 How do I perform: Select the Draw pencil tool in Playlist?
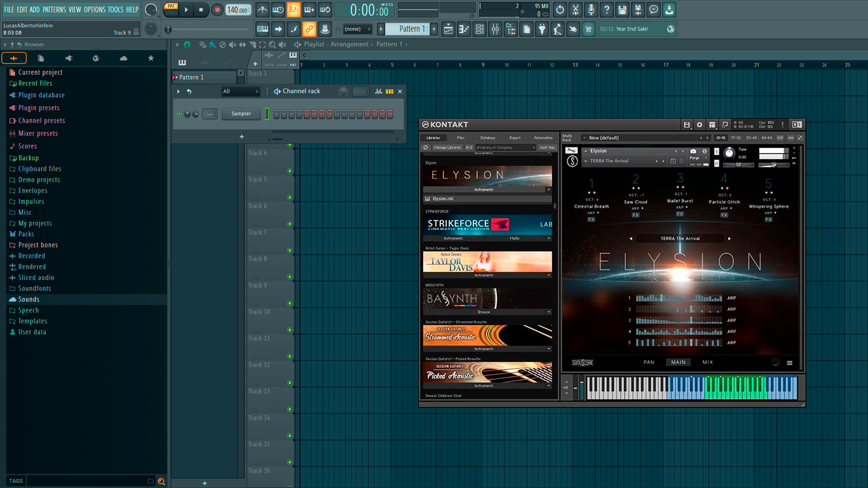[202, 44]
